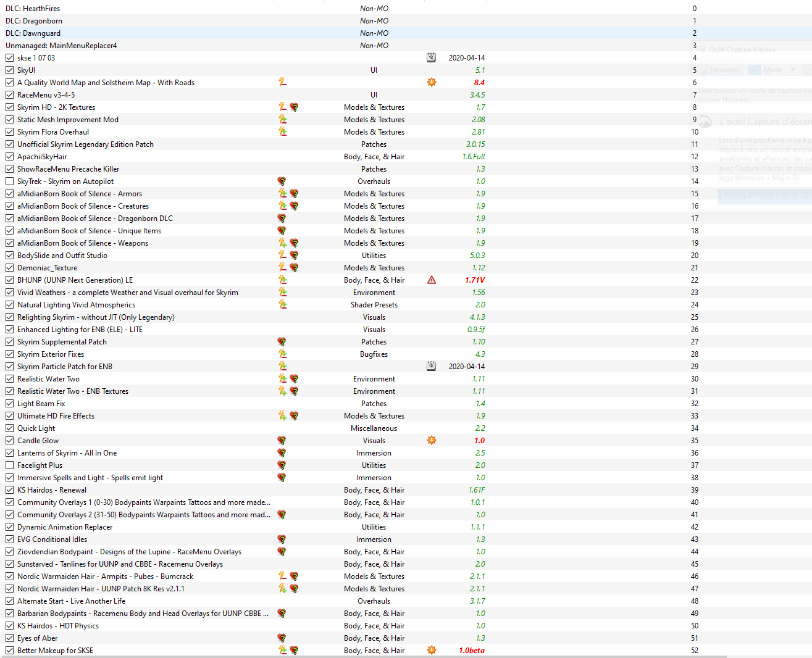Click the calendar icon on Skyrim Particle Patch for ENB row
812x658 pixels.
click(x=432, y=366)
